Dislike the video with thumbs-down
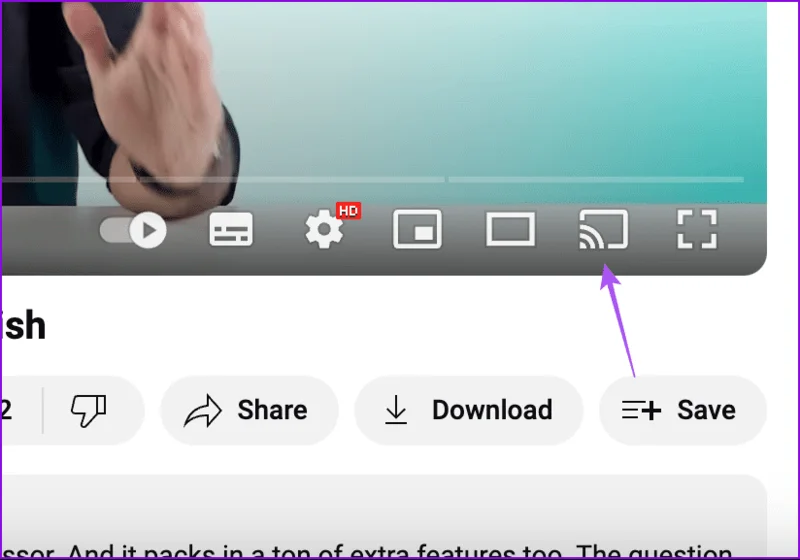800x560 pixels. [x=88, y=410]
